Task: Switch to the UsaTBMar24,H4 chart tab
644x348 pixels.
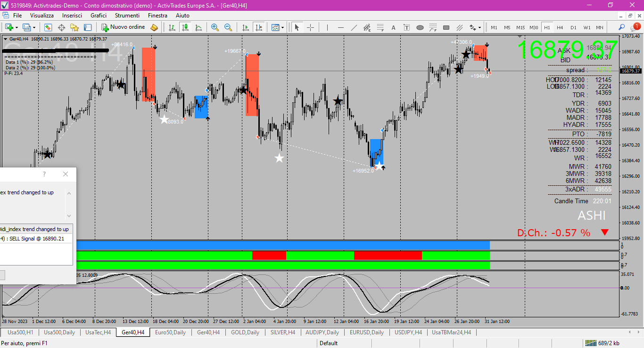Action: [x=452, y=332]
